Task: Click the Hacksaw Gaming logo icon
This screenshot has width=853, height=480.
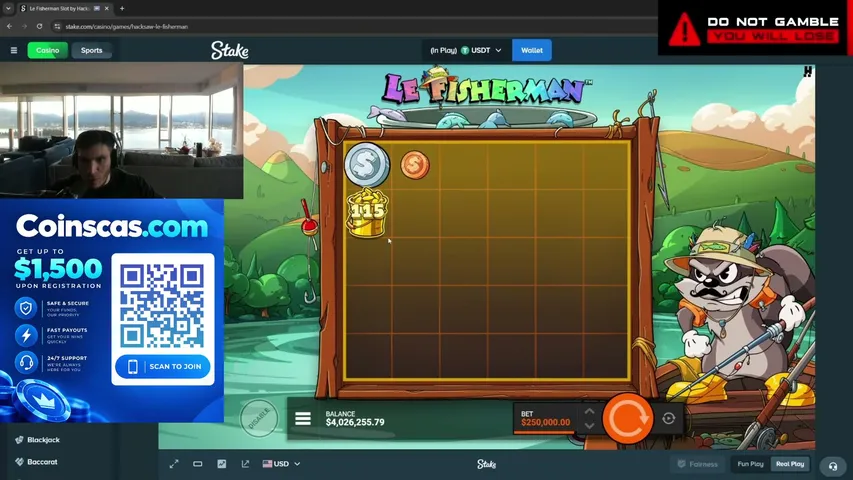Action: pyautogui.click(x=808, y=71)
